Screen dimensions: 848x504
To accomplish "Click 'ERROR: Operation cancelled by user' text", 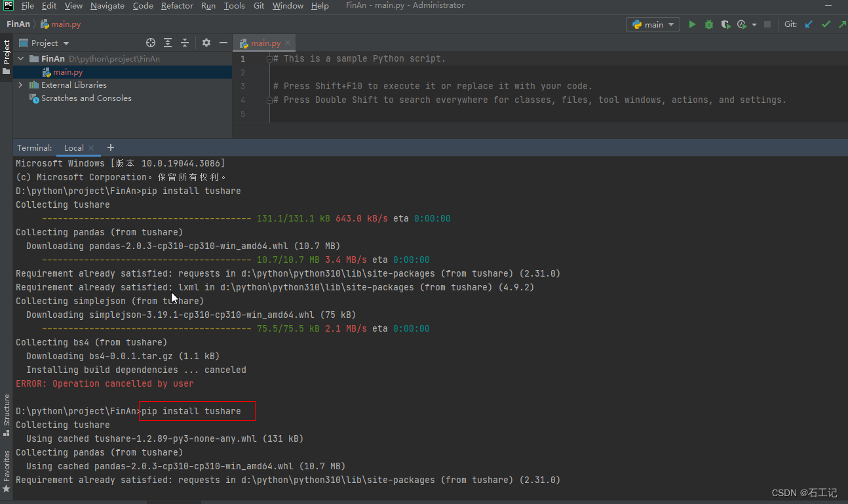I will [105, 384].
